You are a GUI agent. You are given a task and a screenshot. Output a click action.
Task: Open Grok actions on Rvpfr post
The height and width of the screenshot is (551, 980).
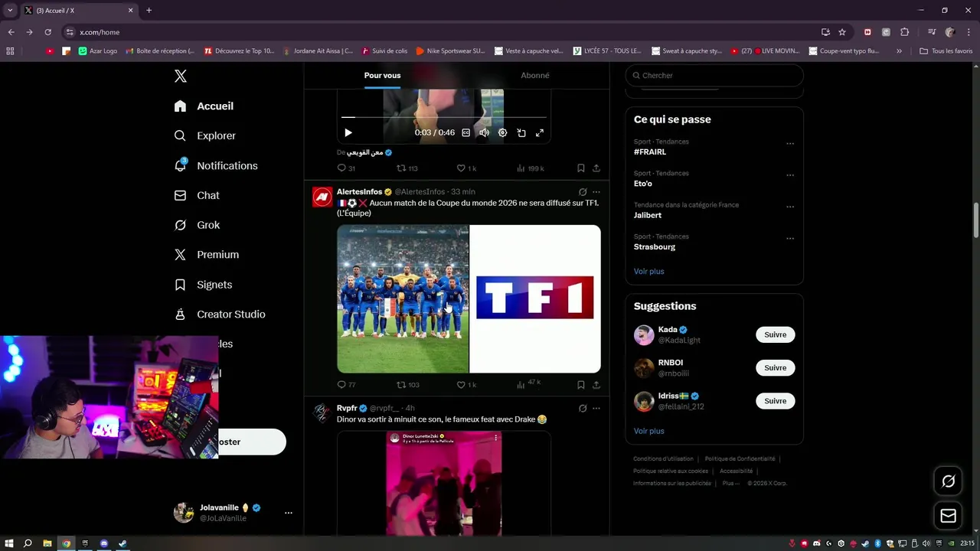[583, 409]
